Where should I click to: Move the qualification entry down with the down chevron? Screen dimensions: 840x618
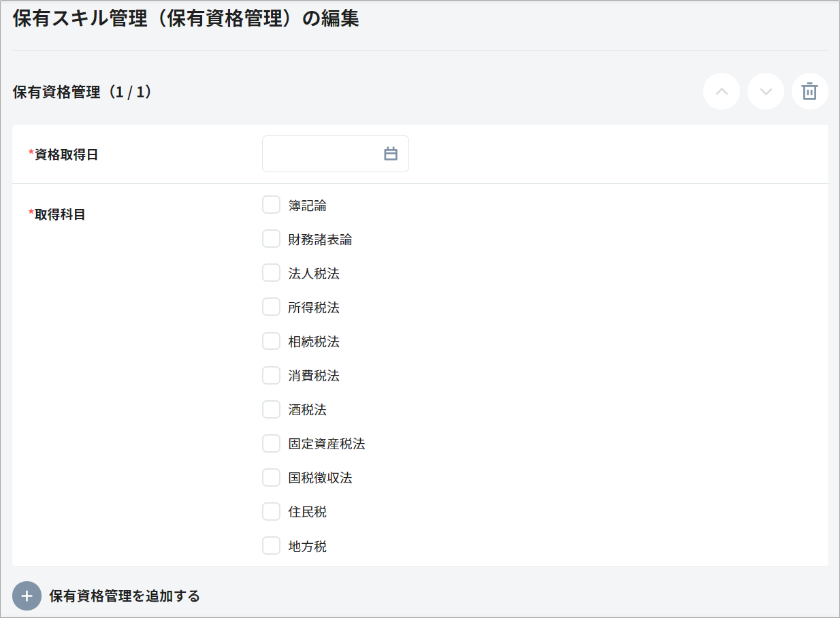pyautogui.click(x=766, y=92)
